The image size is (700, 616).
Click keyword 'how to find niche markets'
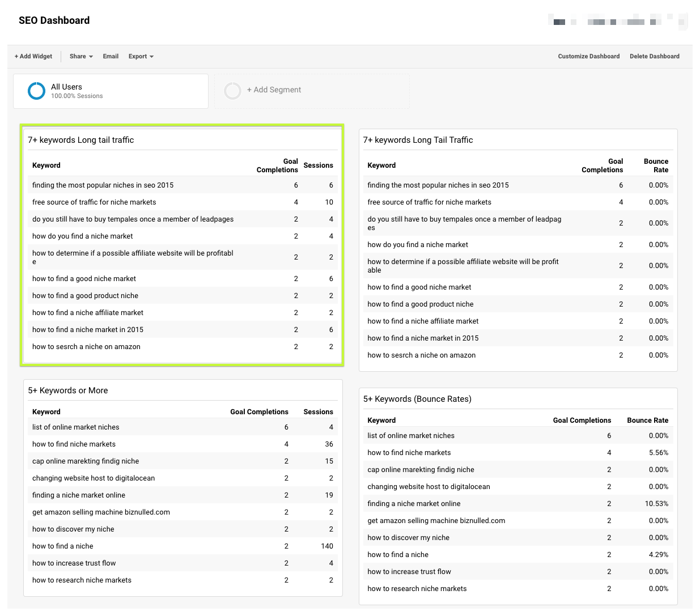pos(74,444)
